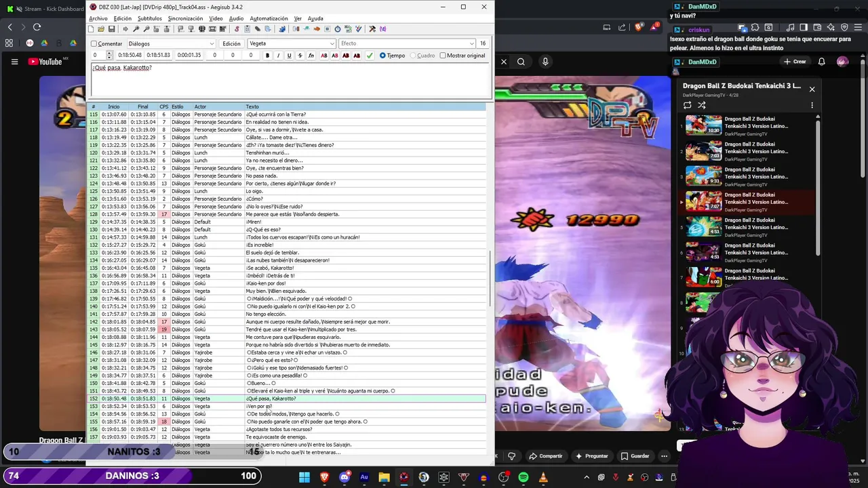Toggle strikeout formatting button S

click(x=300, y=56)
